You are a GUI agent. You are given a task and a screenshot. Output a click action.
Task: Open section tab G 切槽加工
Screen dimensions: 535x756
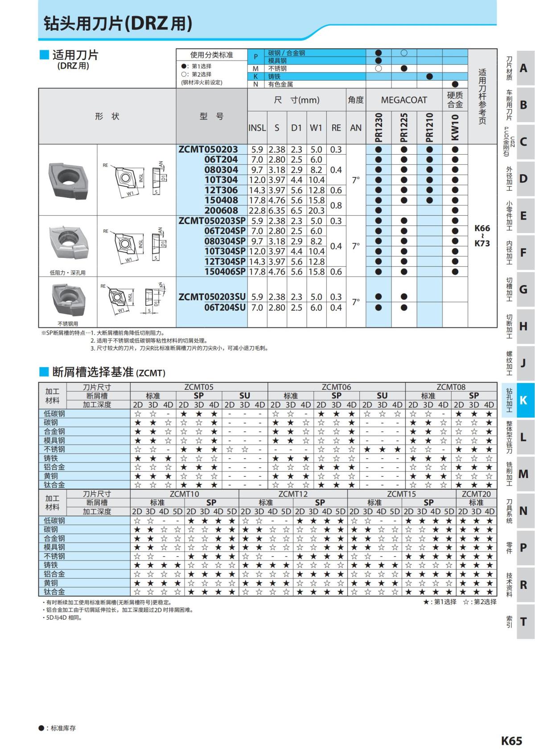(519, 290)
